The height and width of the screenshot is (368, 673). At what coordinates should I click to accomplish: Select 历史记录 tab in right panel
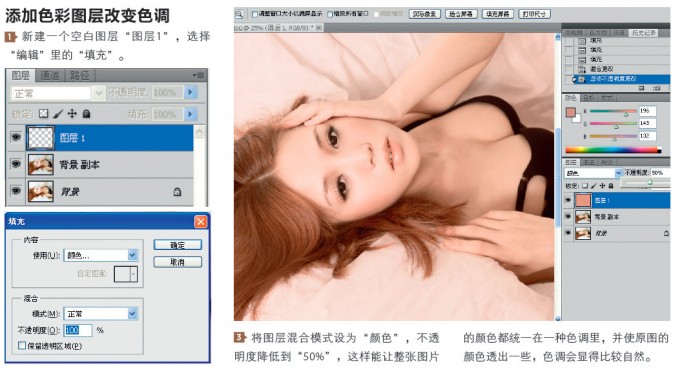point(643,33)
